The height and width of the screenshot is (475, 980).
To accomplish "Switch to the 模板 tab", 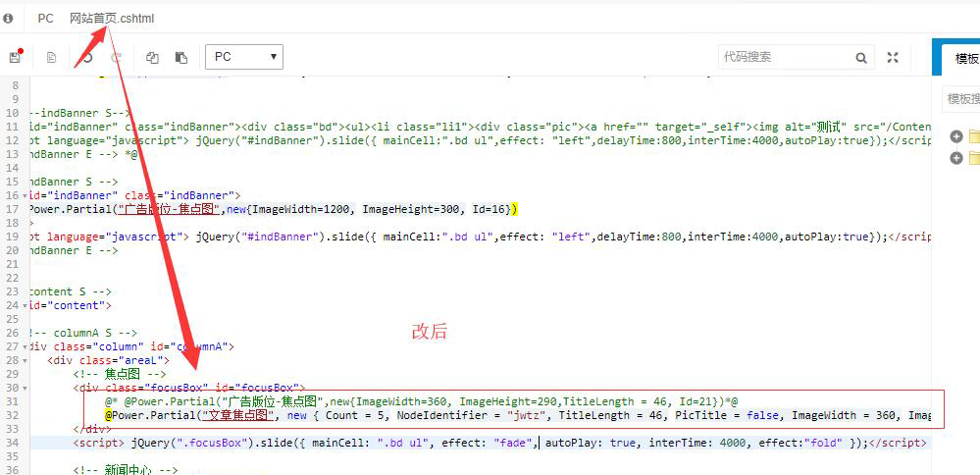I will [x=965, y=59].
